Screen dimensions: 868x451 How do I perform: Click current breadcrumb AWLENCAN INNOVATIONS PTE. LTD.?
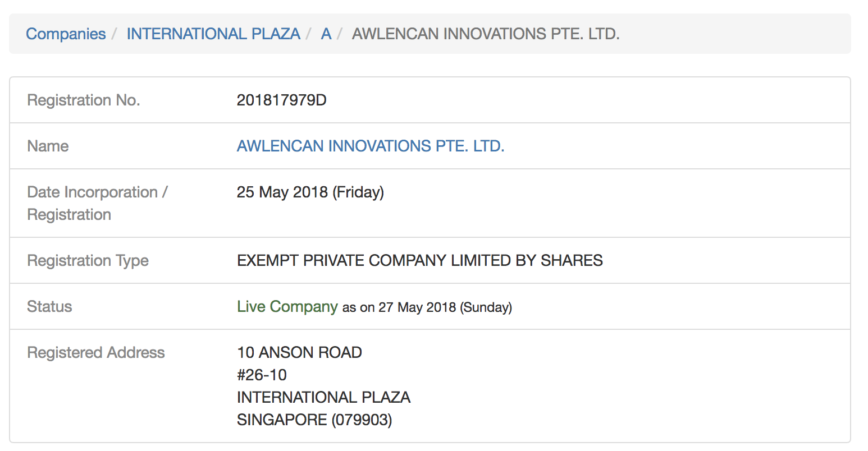(x=486, y=34)
